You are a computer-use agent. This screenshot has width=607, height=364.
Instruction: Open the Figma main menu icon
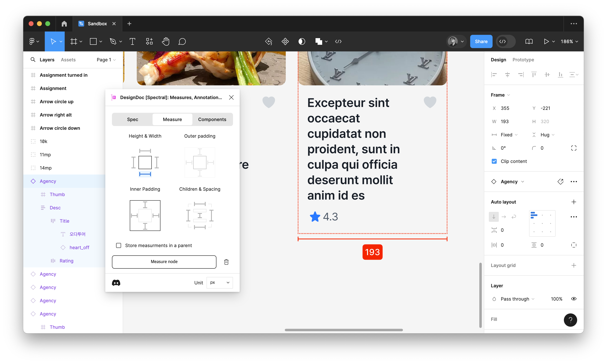(32, 41)
